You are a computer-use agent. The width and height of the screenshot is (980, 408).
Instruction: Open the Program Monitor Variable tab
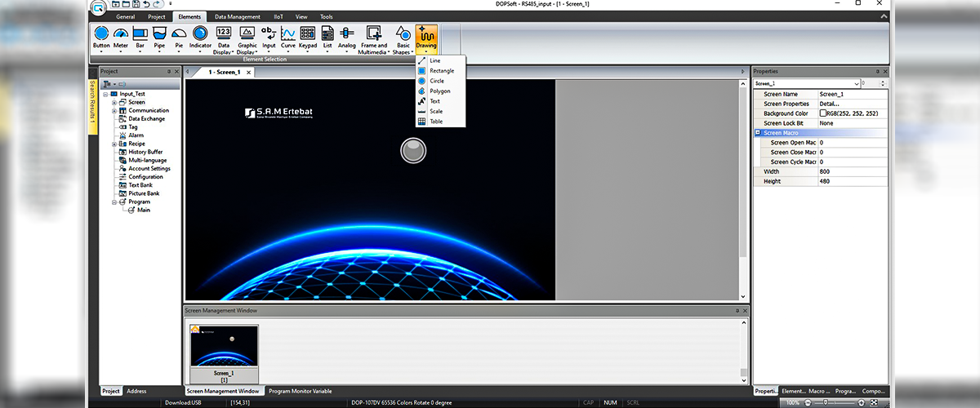pos(301,391)
